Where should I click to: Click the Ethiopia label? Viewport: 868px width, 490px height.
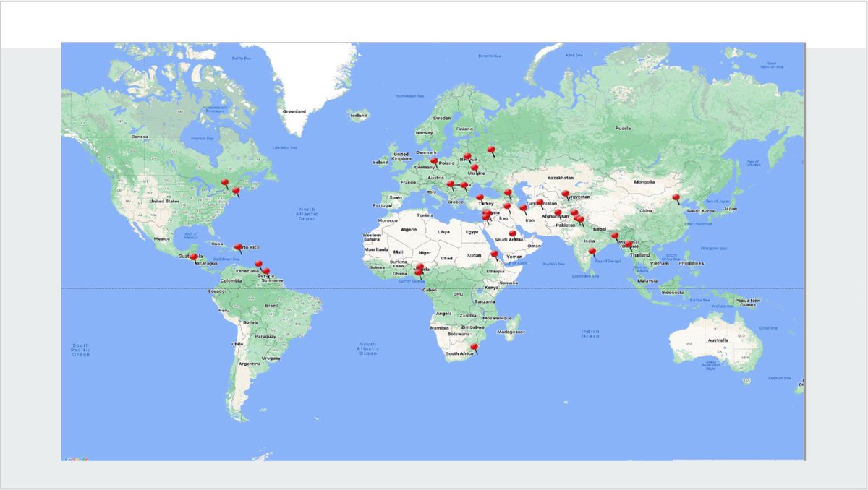[x=495, y=271]
